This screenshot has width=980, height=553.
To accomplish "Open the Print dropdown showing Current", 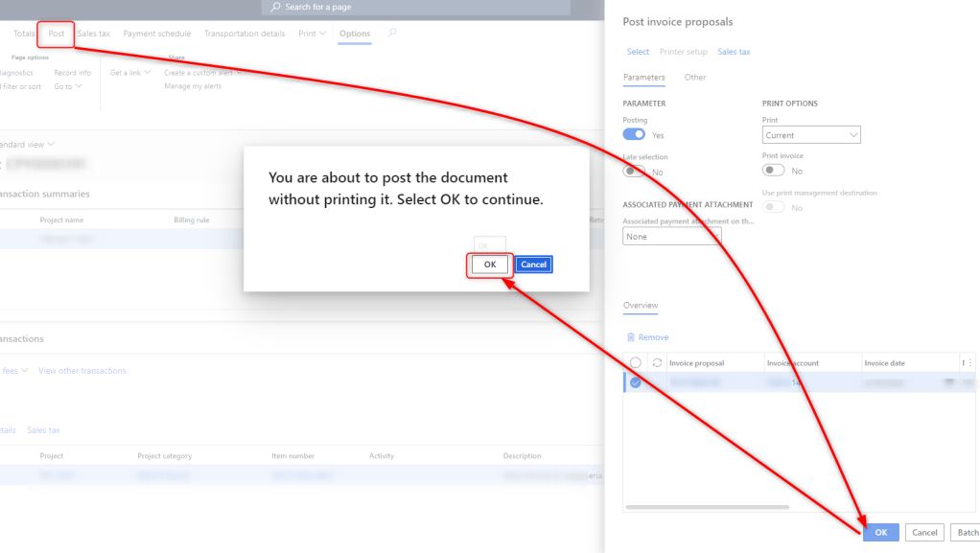I will [811, 135].
